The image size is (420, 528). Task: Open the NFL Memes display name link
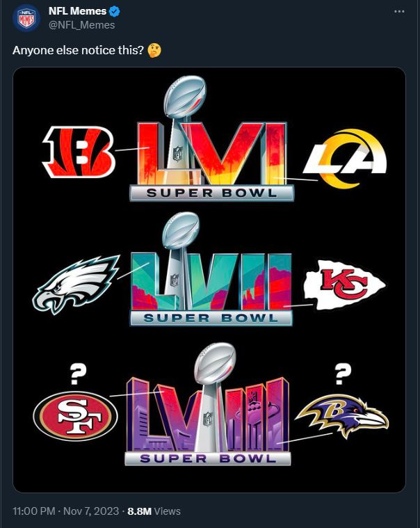tap(77, 11)
